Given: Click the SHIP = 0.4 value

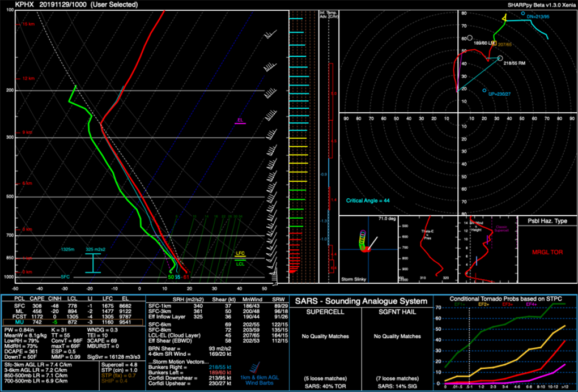Looking at the screenshot, I should [x=113, y=380].
